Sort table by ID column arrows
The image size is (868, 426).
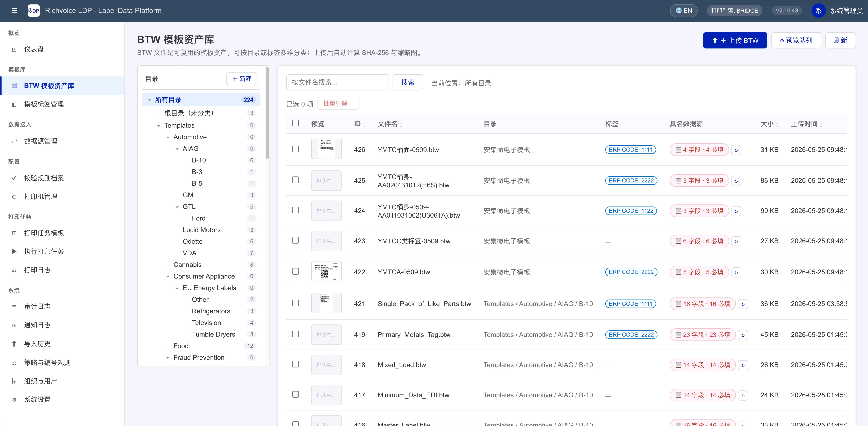point(364,124)
